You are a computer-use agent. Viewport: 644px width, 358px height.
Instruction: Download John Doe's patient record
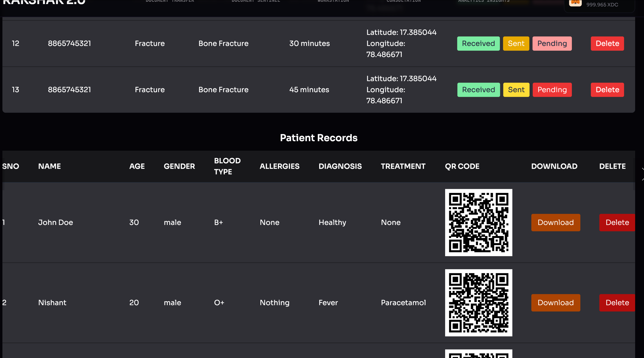555,222
